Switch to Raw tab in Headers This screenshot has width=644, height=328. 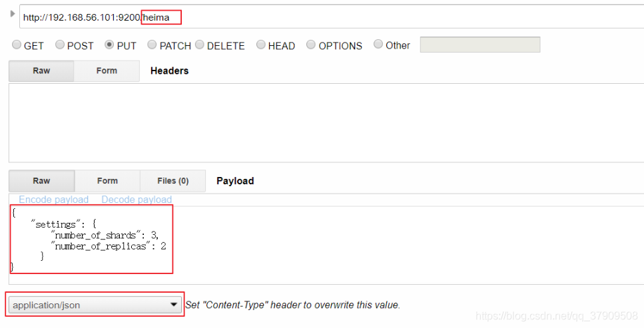point(41,71)
